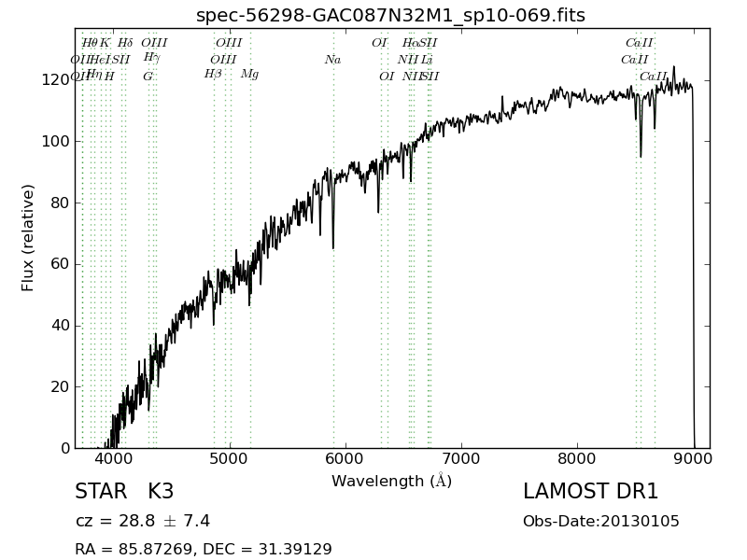This screenshot has height=560, width=747.
Task: Click the x-axis tick label 6000
Action: (x=345, y=459)
